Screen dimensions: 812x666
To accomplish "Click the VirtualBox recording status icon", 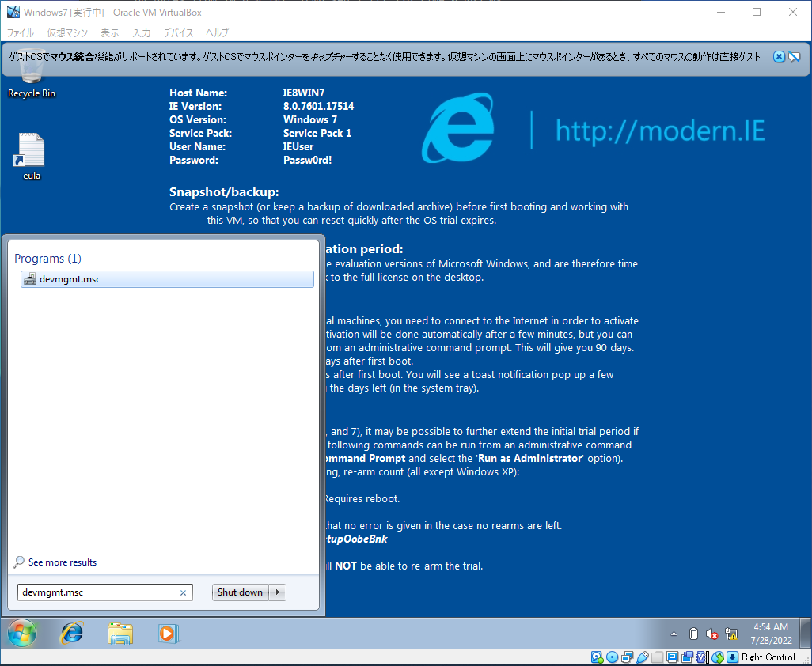I will [687, 657].
